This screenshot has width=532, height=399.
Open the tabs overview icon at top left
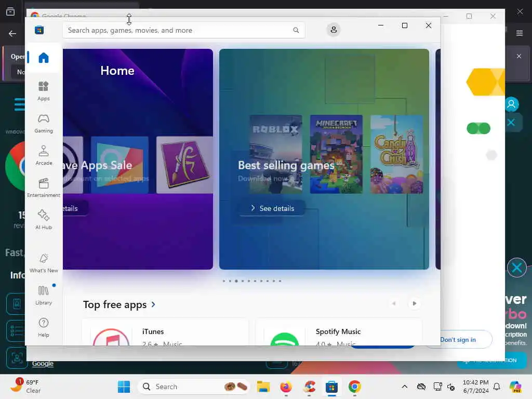[x=10, y=11]
